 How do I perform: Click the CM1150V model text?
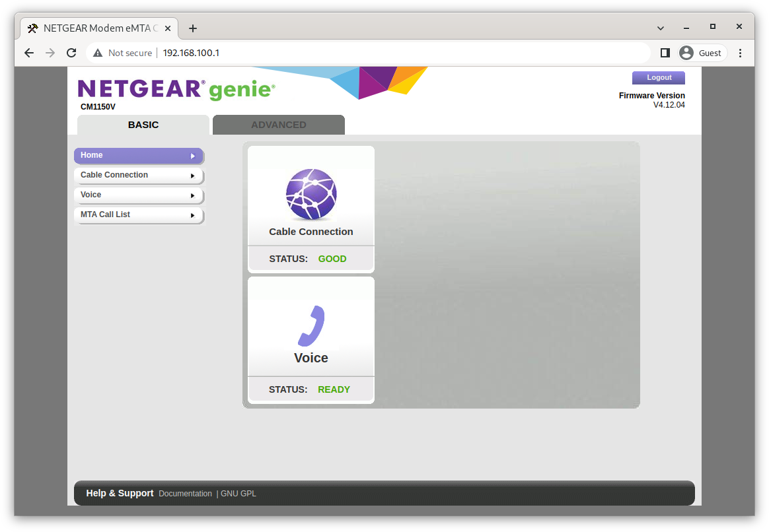tap(98, 107)
